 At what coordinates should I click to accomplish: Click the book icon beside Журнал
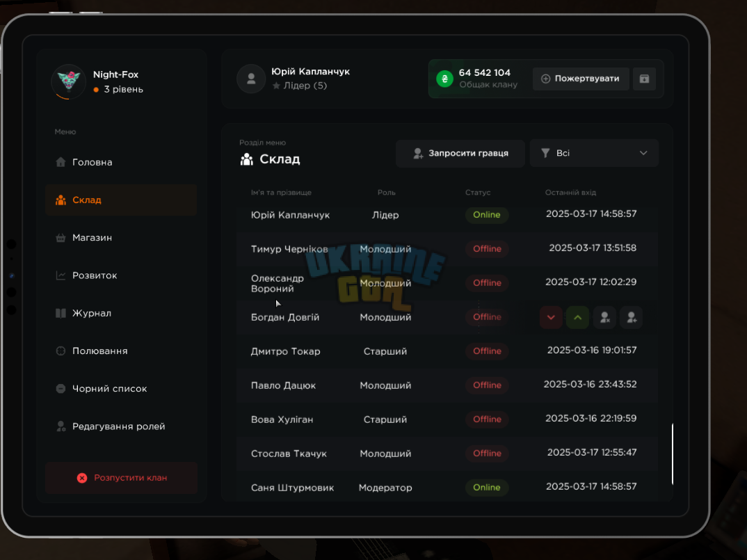(x=61, y=313)
